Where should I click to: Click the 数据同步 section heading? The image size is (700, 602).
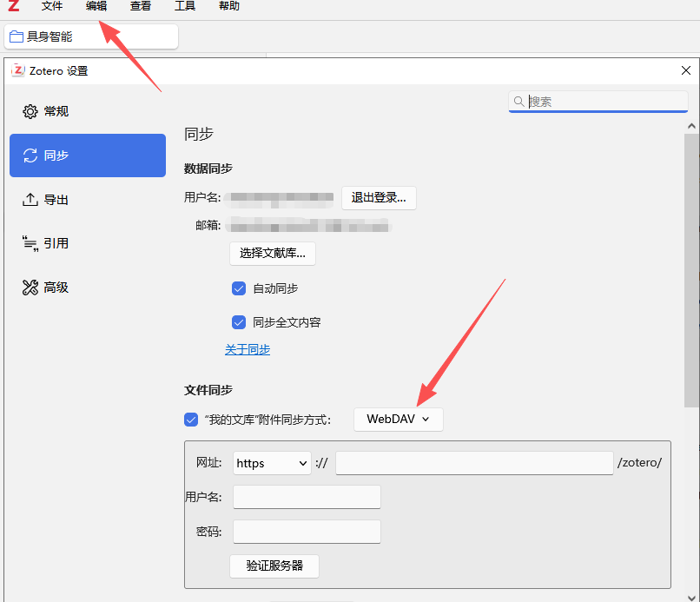click(208, 169)
